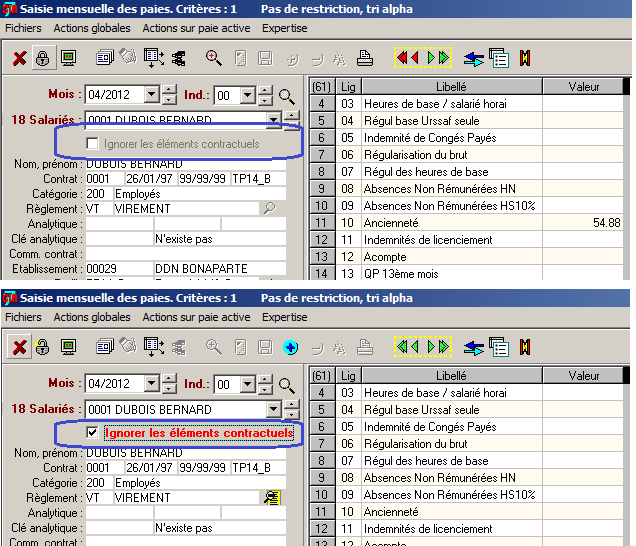Click the red X close icon in top window toolbar
Screen dimensions: 636x546
[19, 58]
